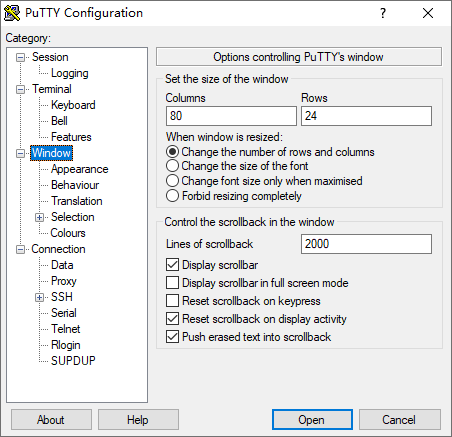Open the Behaviour category
The height and width of the screenshot is (437, 452).
tap(75, 185)
